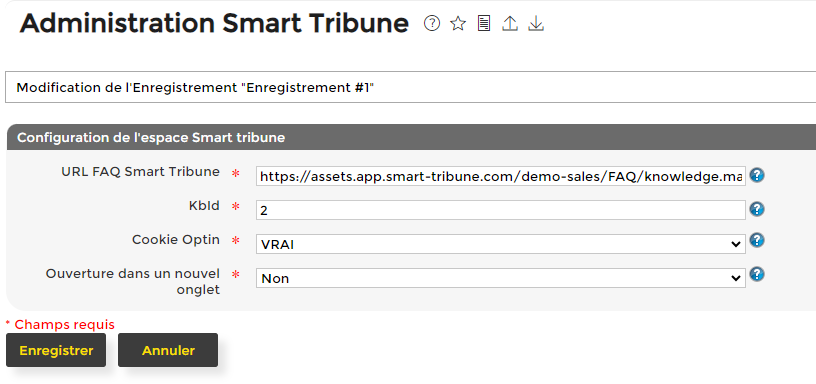Save changes with Enregistrer button
The width and height of the screenshot is (816, 384).
56,350
